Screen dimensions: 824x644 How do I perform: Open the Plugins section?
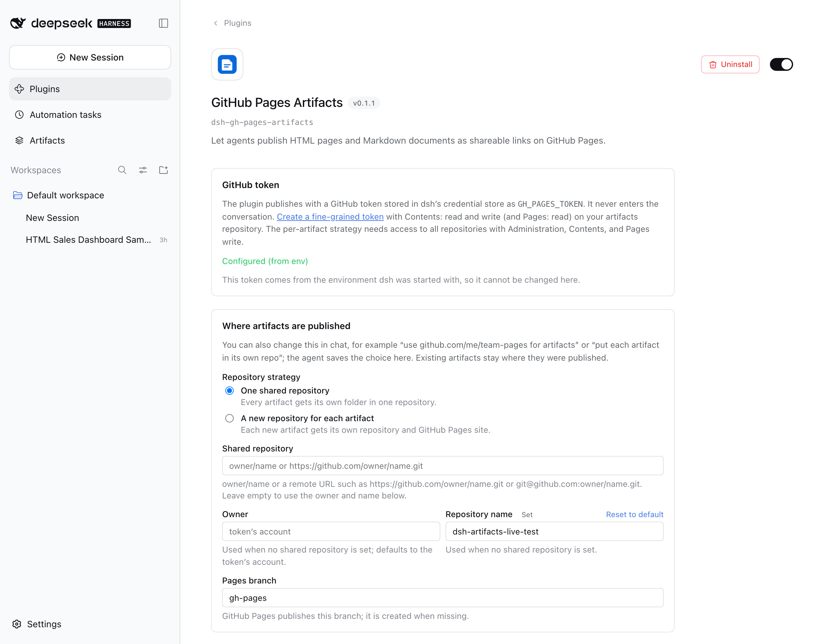point(90,89)
